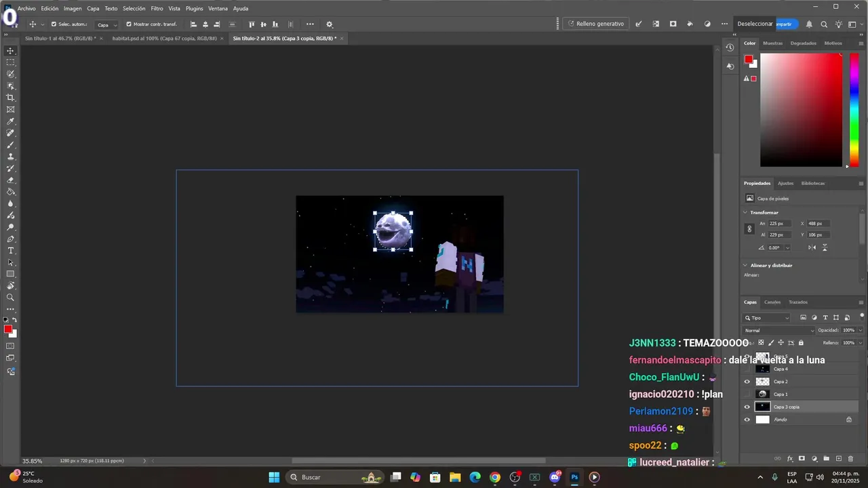Toggle Selec. autom. checkbox
The image size is (868, 488).
[54, 24]
